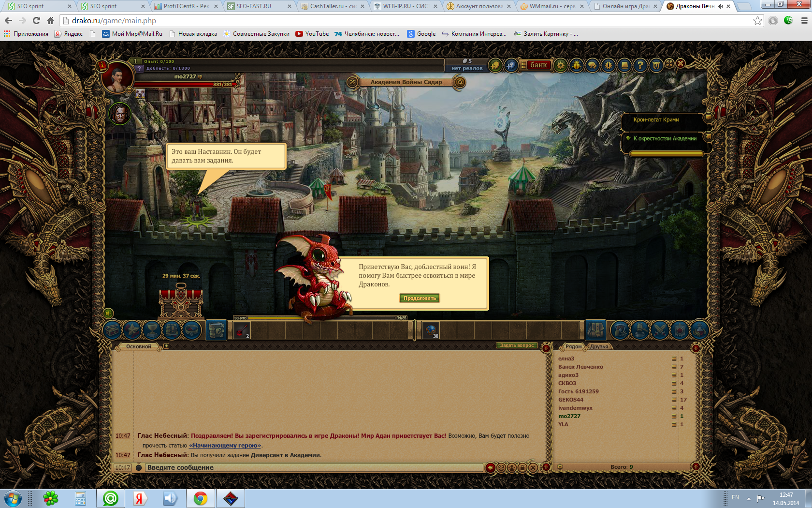Open the «Начинающему герою» article link
This screenshot has height=508, width=812.
tap(225, 446)
